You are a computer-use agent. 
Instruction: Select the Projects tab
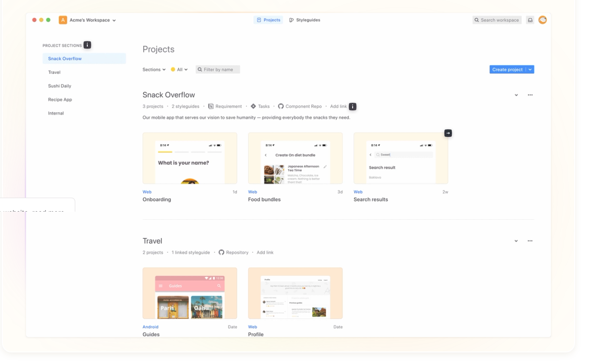(269, 20)
